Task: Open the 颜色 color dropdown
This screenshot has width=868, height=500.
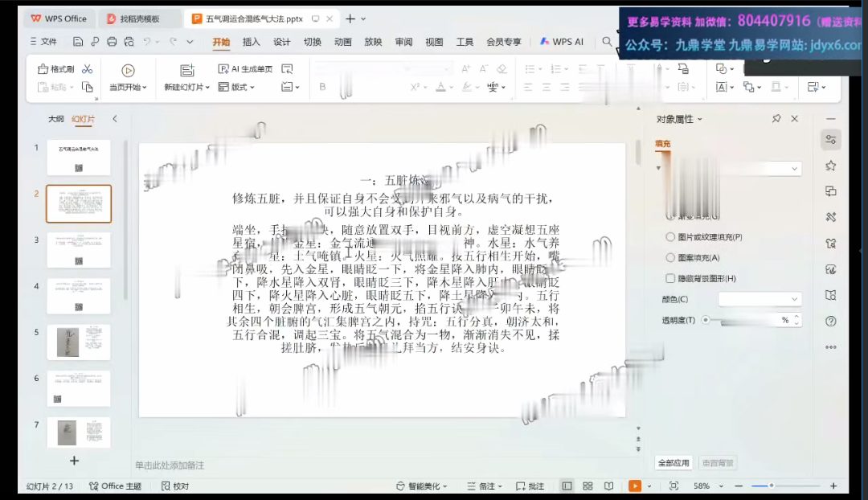Action: 759,299
